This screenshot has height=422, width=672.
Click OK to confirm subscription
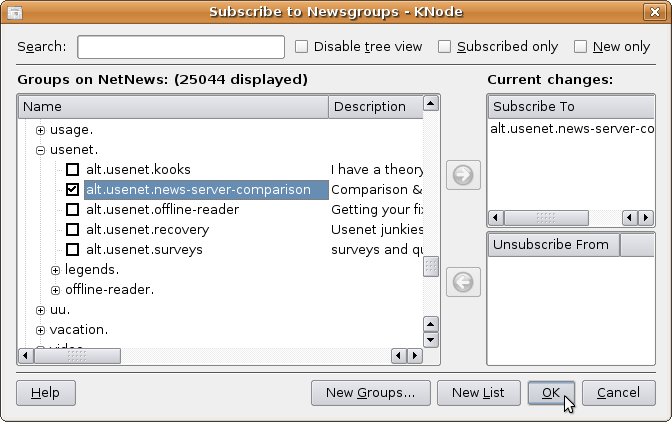coord(551,393)
